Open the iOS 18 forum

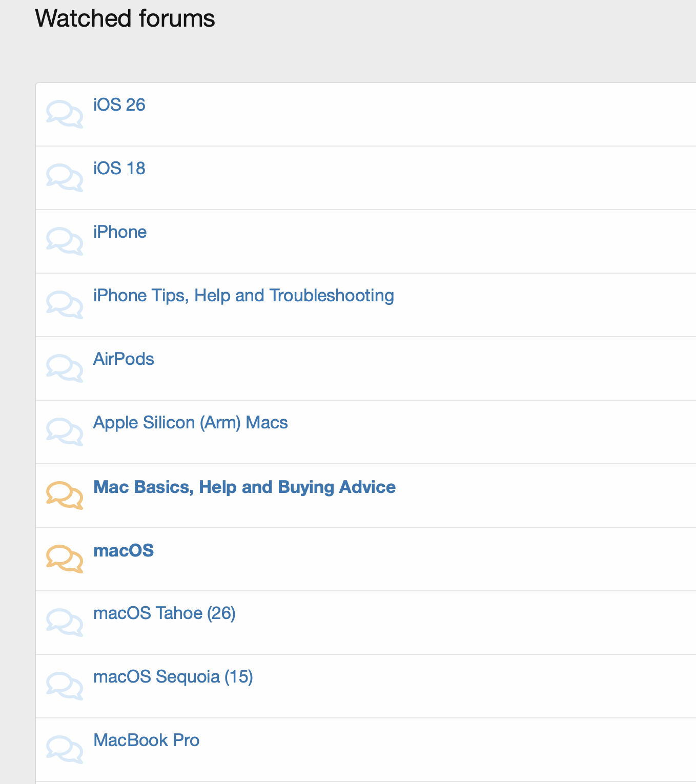tap(119, 168)
